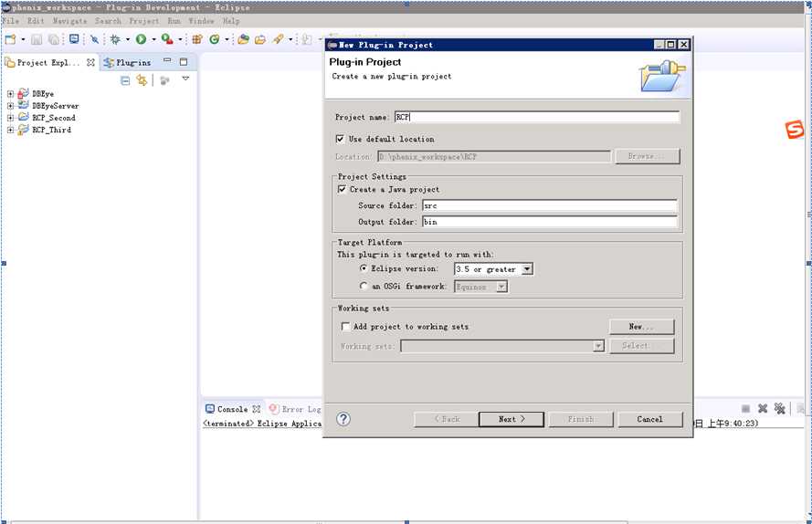
Task: Open the Project menu
Action: click(144, 21)
